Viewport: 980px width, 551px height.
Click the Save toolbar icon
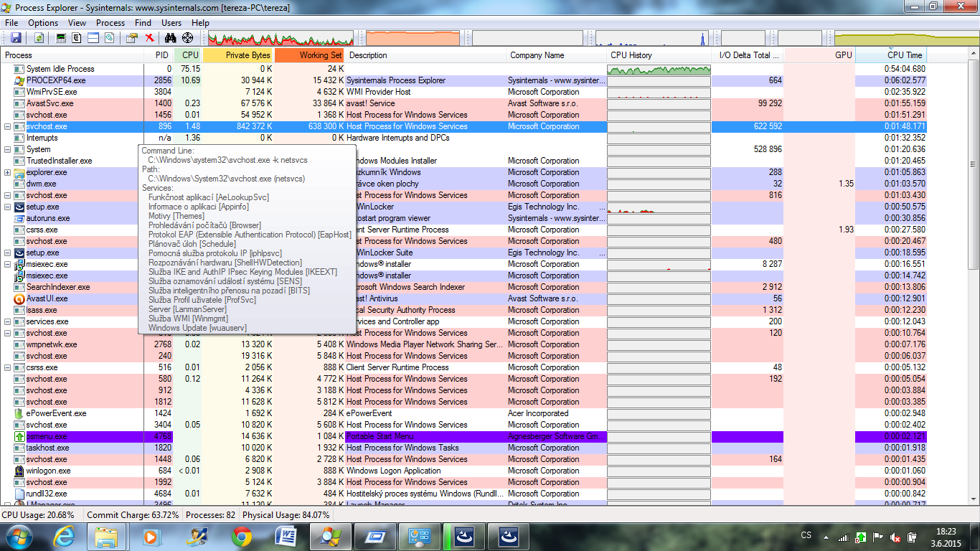(16, 38)
